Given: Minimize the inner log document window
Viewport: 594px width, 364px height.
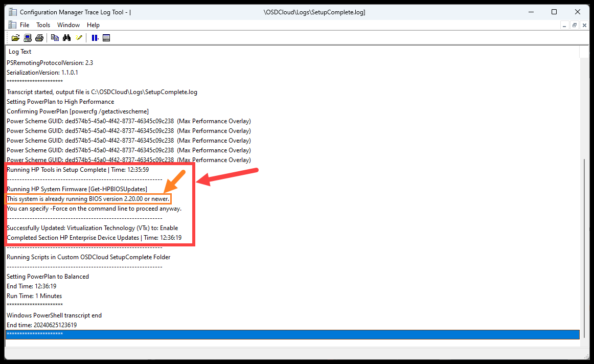Looking at the screenshot, I should 564,25.
